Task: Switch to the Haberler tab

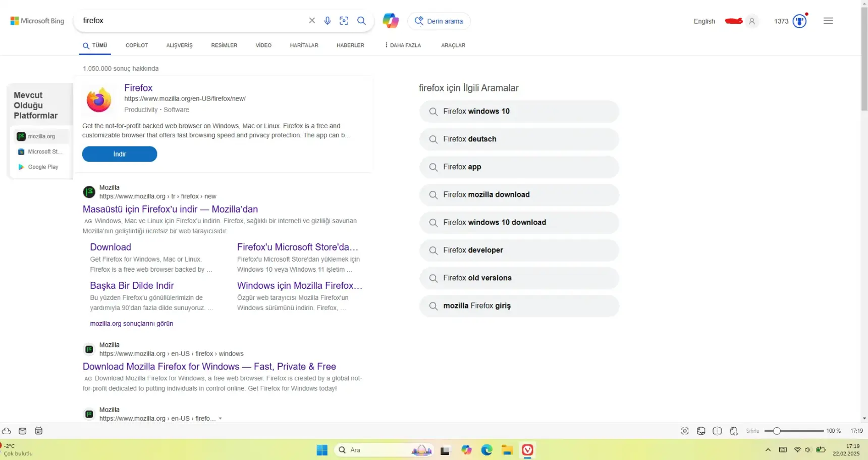Action: [x=350, y=45]
